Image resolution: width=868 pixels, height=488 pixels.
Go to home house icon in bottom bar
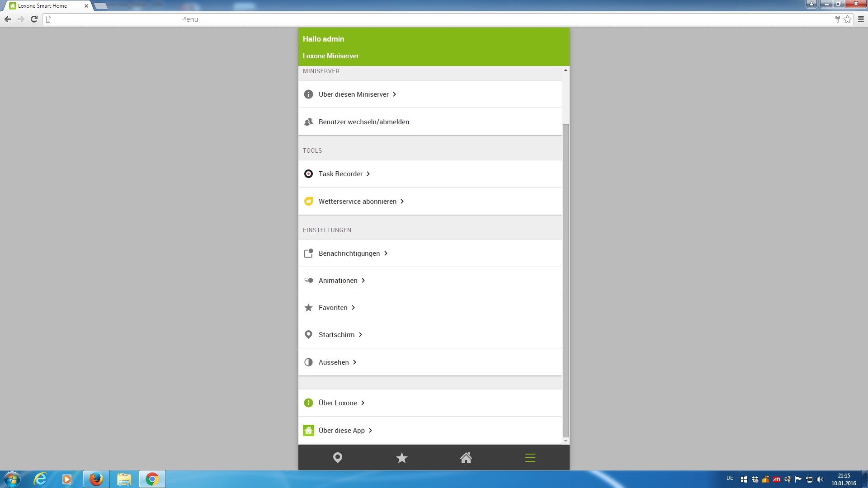point(466,458)
